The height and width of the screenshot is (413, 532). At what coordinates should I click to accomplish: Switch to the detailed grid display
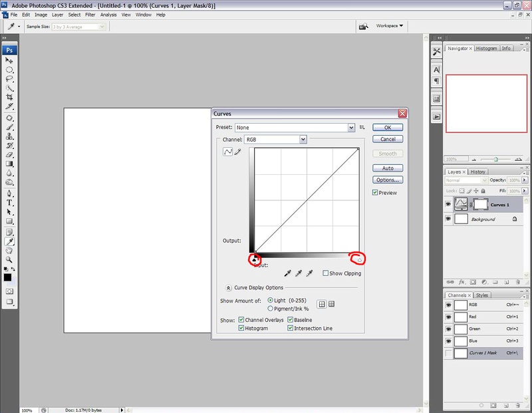click(331, 304)
